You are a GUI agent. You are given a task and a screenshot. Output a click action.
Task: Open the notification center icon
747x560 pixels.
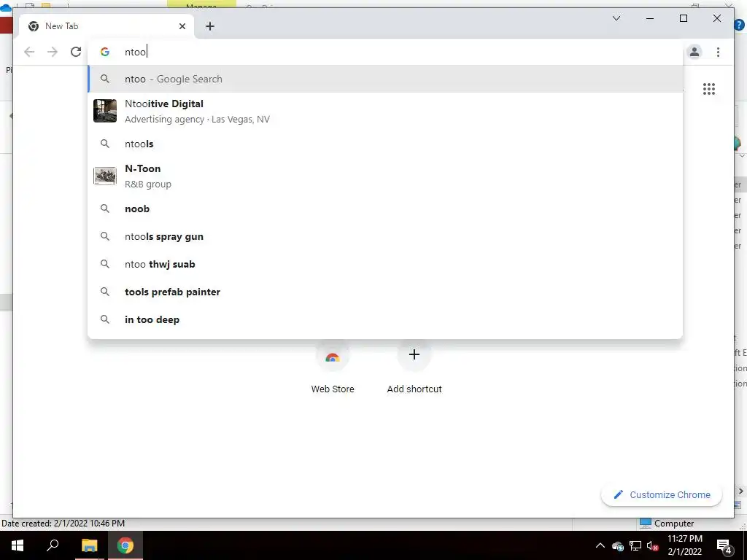(724, 545)
